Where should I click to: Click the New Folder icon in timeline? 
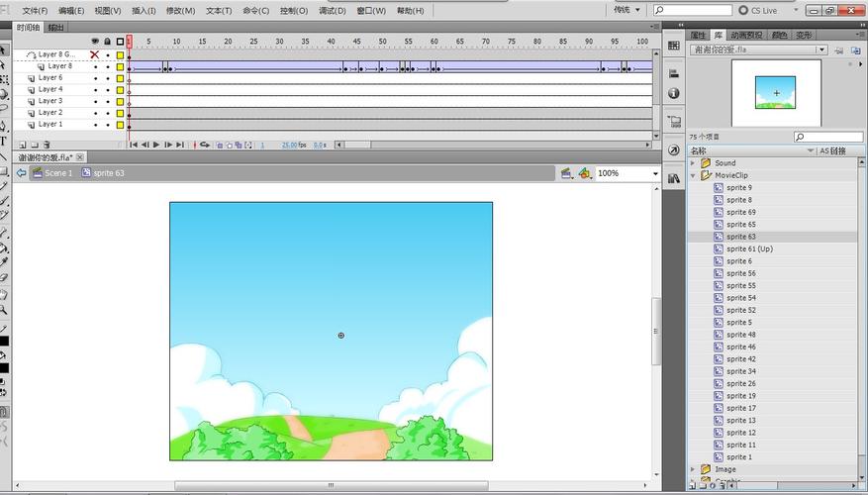click(x=35, y=145)
